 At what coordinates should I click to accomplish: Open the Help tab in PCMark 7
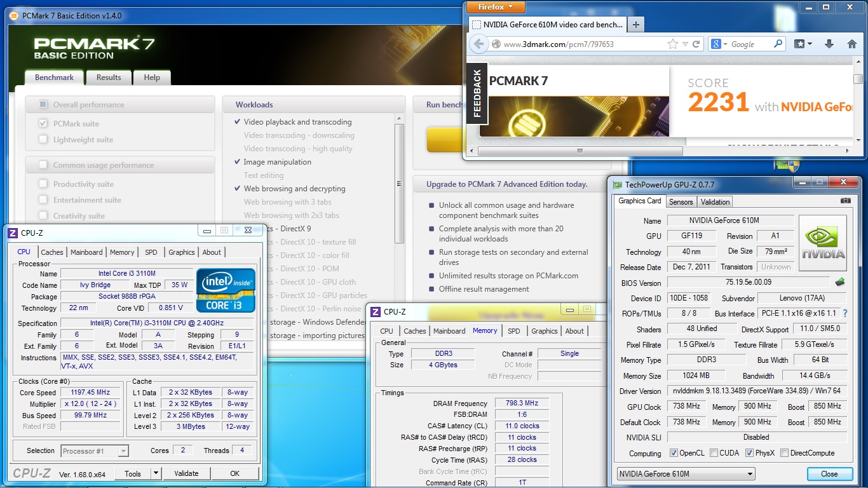tap(152, 78)
